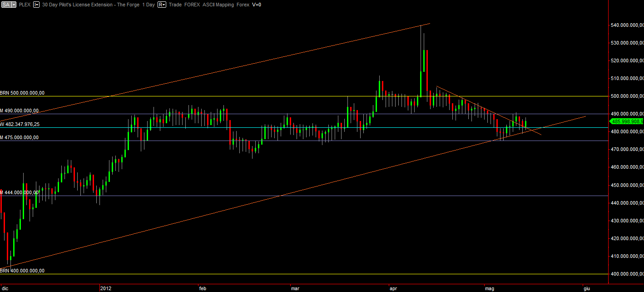Open the dropdown arrow beside SA

(x=14, y=5)
